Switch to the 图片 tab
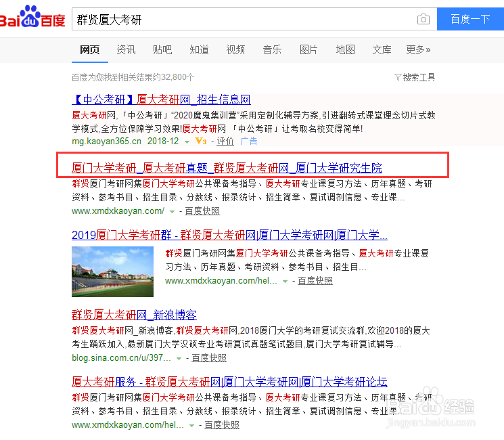 point(308,49)
